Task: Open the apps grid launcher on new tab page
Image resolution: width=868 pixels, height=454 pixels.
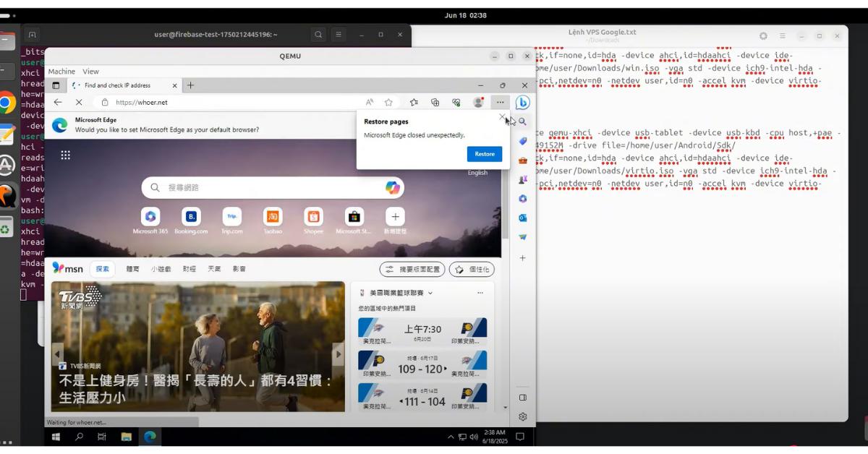Action: (65, 155)
